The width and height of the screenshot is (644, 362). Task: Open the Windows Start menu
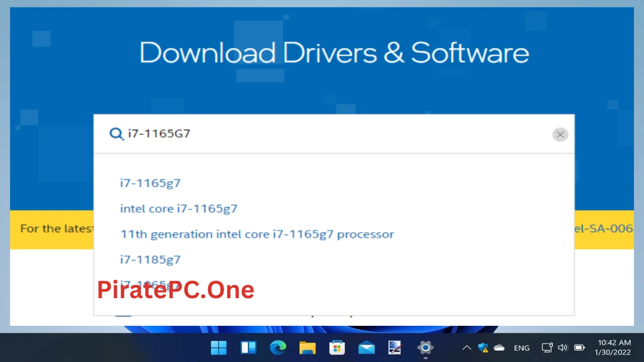(219, 347)
